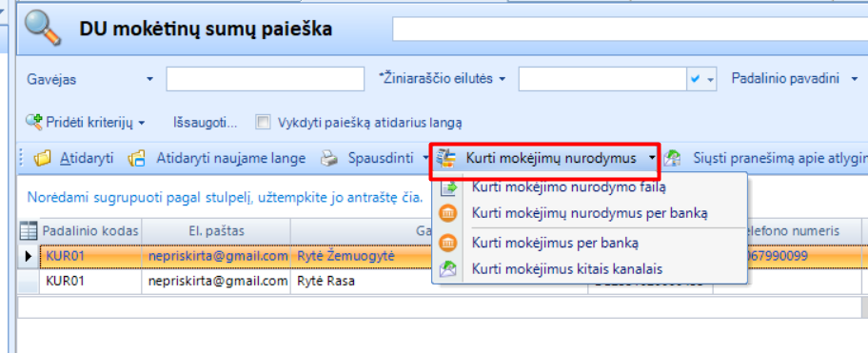Click the Kurti mokėjimų nurodymus icon
This screenshot has width=868, height=353.
point(445,159)
